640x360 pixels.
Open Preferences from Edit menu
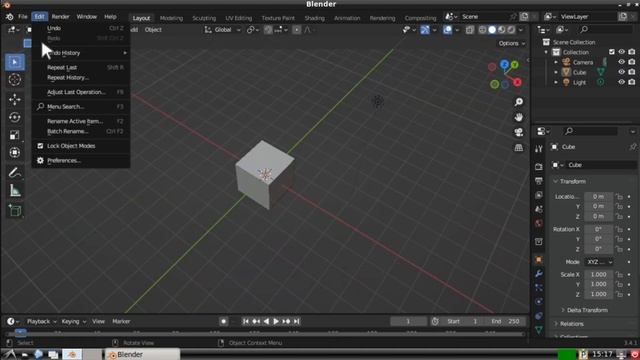pyautogui.click(x=81, y=160)
